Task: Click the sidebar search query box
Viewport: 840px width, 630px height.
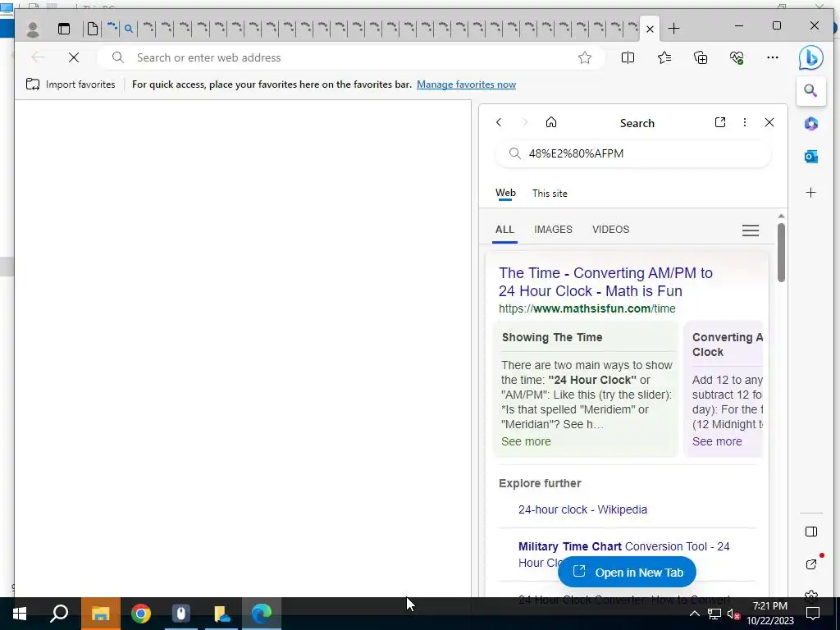Action: [x=633, y=153]
